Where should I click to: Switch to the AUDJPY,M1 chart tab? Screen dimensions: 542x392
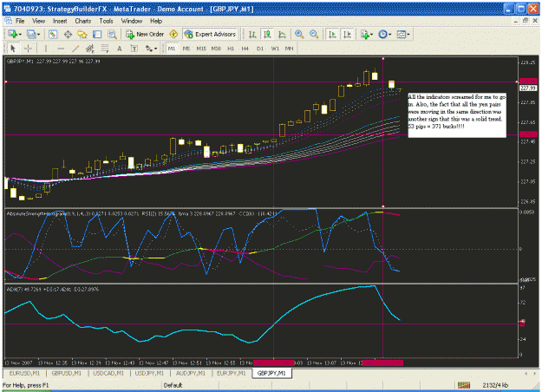tap(191, 373)
